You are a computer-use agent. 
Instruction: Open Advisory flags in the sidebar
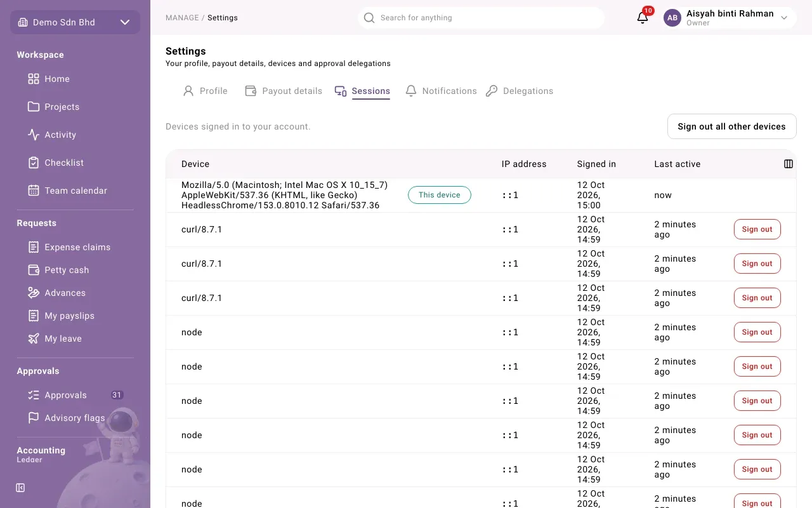pos(75,418)
